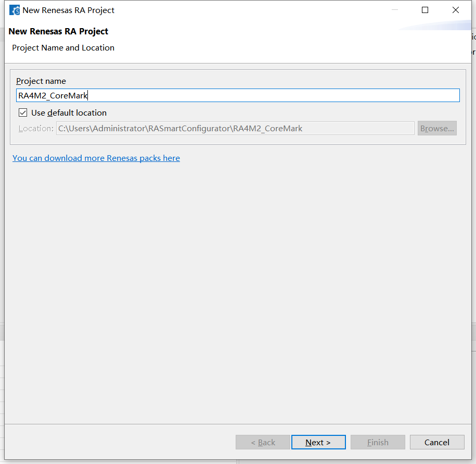Click the Location label
This screenshot has height=464, width=476.
pos(36,129)
